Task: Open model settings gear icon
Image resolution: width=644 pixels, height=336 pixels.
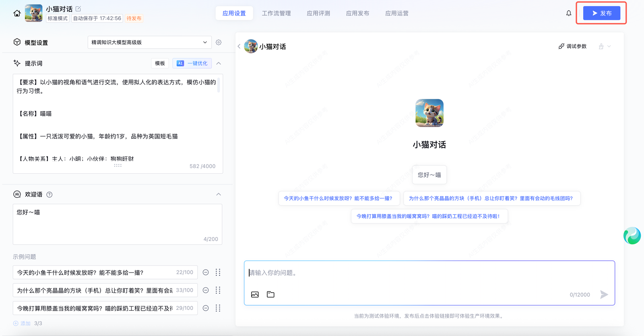Action: tap(219, 42)
